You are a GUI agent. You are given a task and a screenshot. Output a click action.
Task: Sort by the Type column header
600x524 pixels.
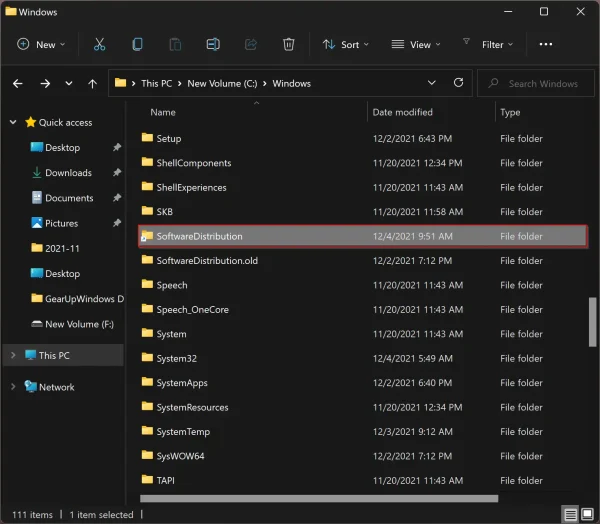[510, 112]
